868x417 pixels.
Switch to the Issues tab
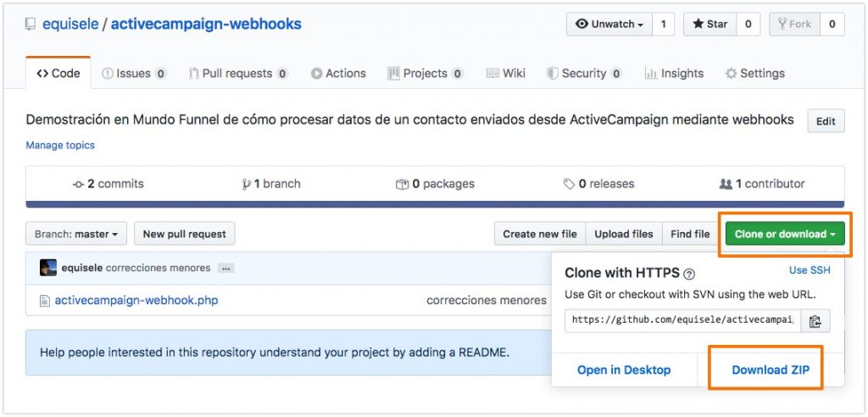pyautogui.click(x=133, y=74)
